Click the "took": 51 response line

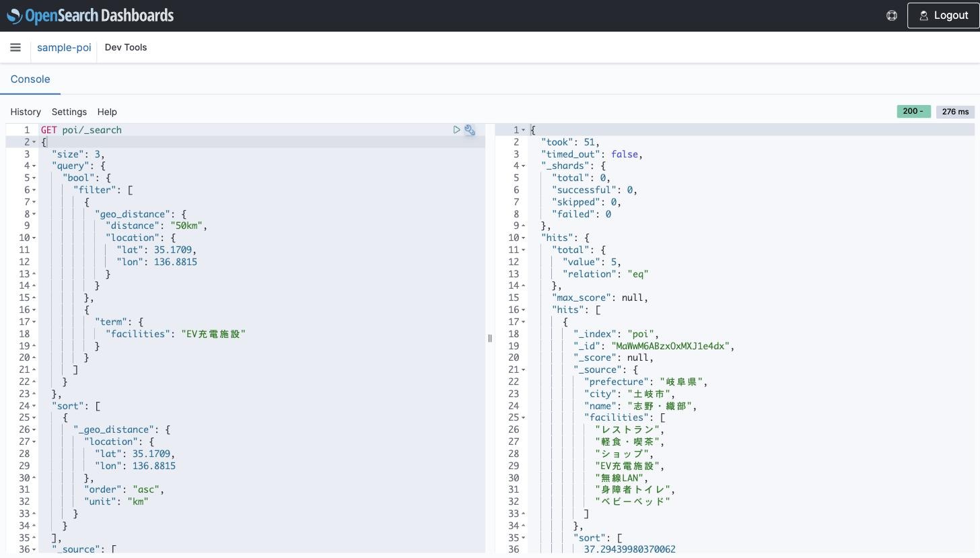point(570,142)
